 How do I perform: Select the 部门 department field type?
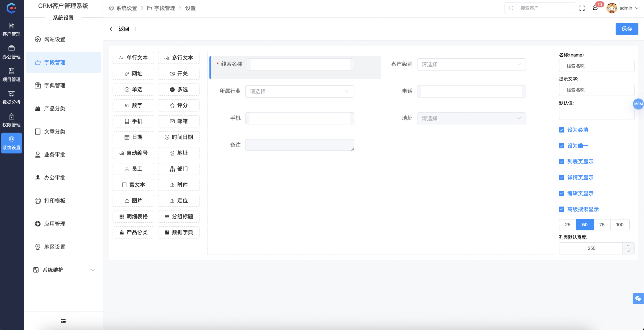[x=179, y=169]
